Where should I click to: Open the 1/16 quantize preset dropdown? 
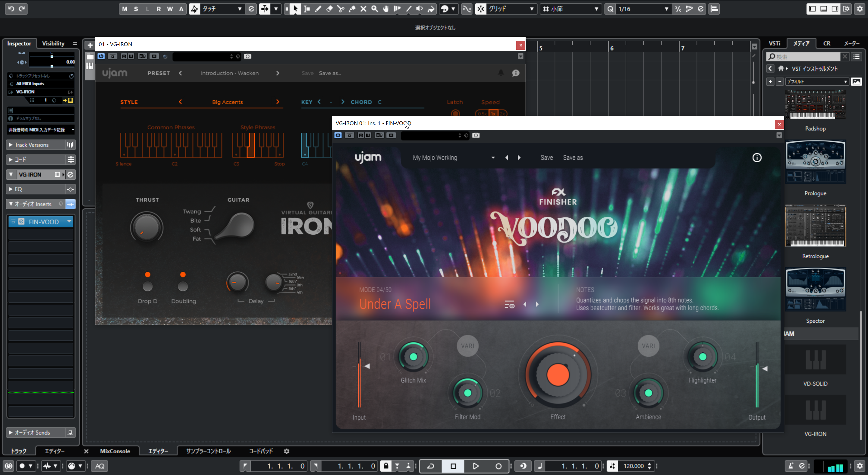tap(643, 9)
